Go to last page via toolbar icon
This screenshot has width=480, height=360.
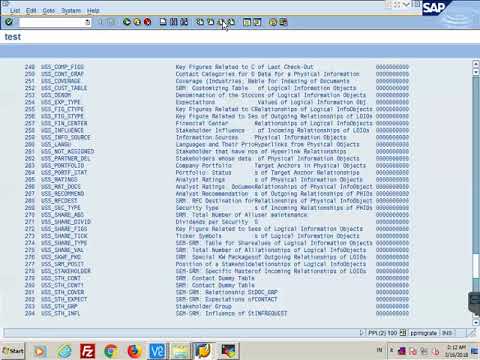231,22
